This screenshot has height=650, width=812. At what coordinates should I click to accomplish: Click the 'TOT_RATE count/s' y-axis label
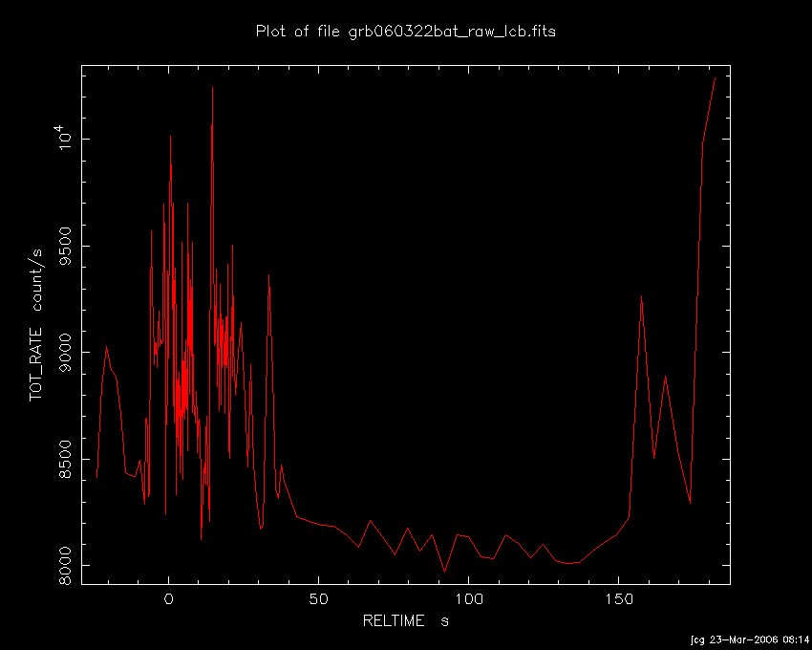pyautogui.click(x=35, y=325)
